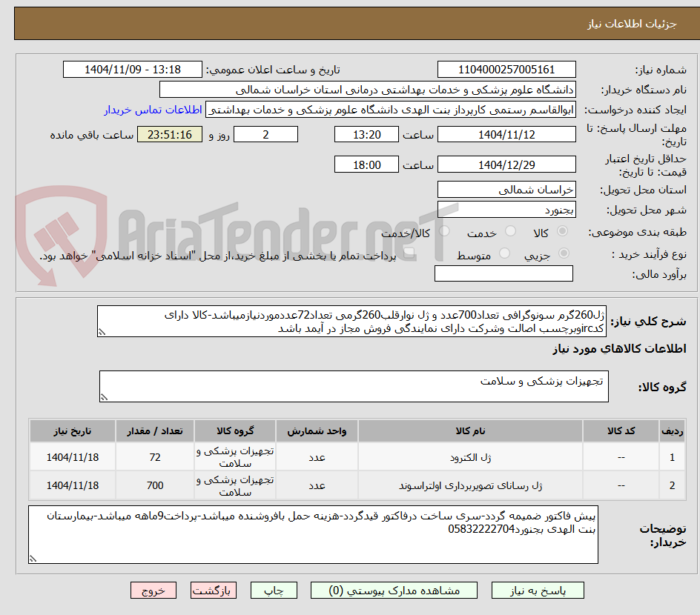Screen dimensions: 700x615
Task: Select the خدمت radio button
Action: pyautogui.click(x=510, y=231)
